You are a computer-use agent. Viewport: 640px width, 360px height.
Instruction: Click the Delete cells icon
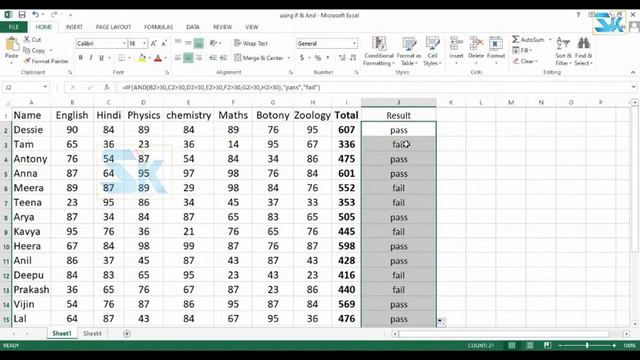(476, 44)
